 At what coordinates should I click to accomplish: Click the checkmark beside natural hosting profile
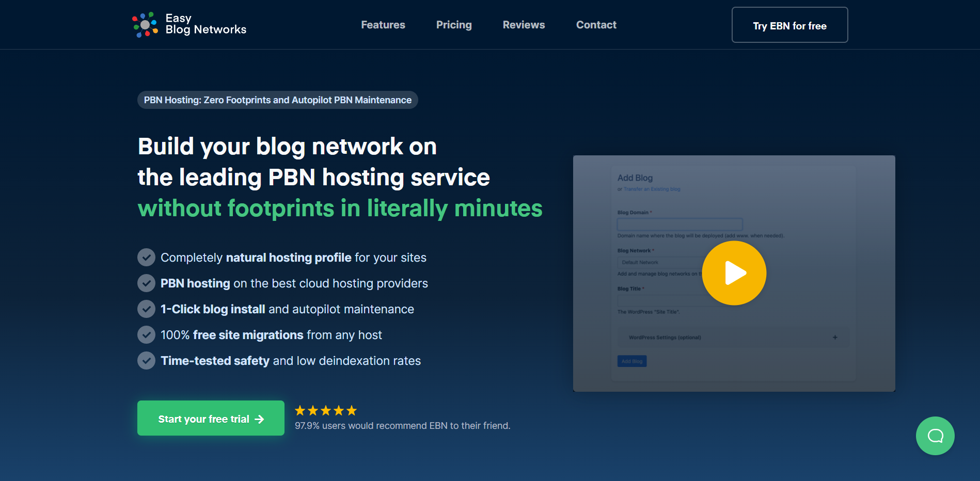point(147,258)
